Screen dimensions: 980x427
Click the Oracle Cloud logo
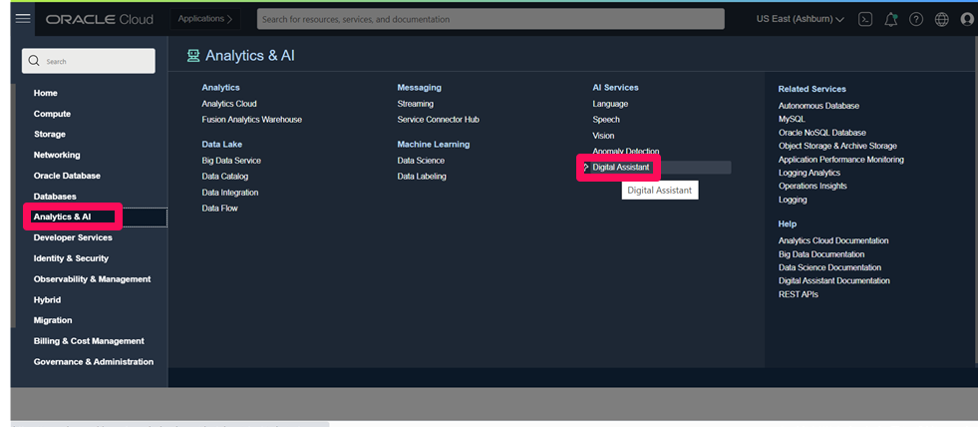pos(98,19)
